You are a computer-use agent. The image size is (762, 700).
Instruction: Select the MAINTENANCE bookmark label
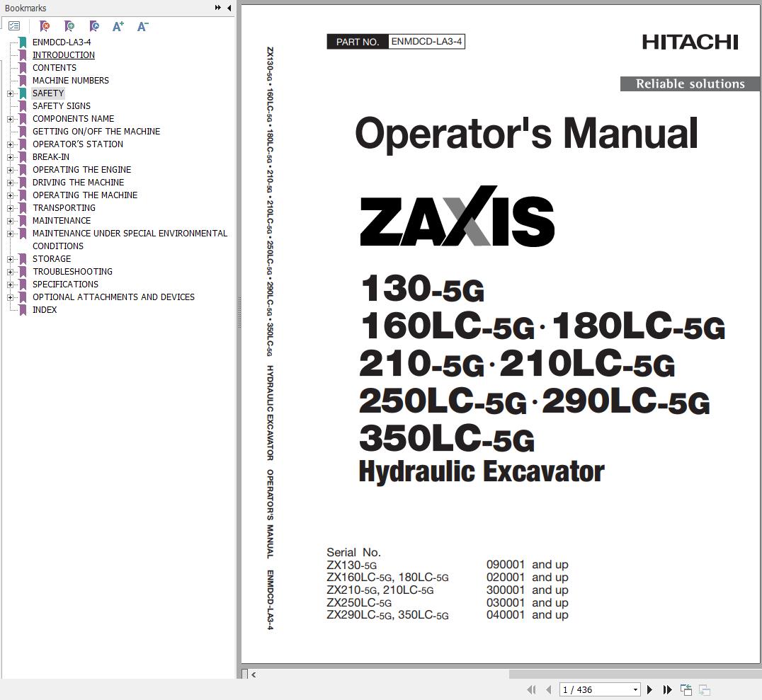tap(62, 221)
